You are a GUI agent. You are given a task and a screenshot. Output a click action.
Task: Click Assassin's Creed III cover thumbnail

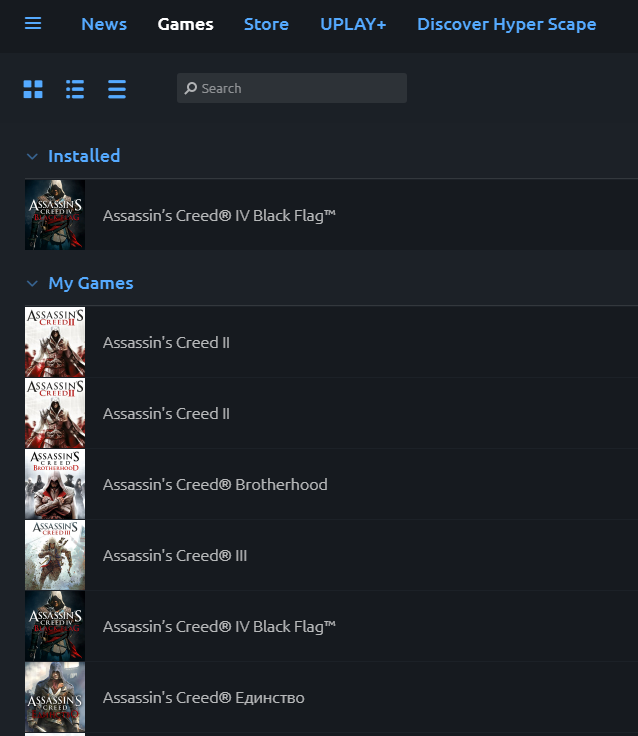[x=55, y=555]
